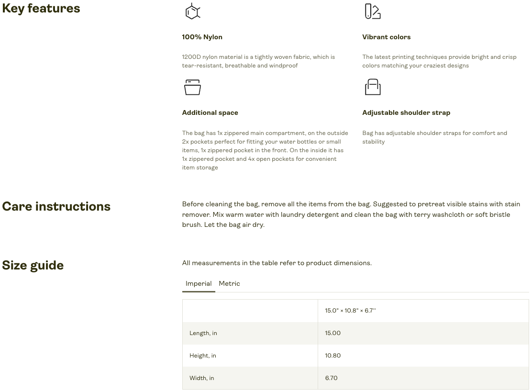Click the 6.70 width value cell
Image resolution: width=532 pixels, height=392 pixels.
(x=332, y=379)
